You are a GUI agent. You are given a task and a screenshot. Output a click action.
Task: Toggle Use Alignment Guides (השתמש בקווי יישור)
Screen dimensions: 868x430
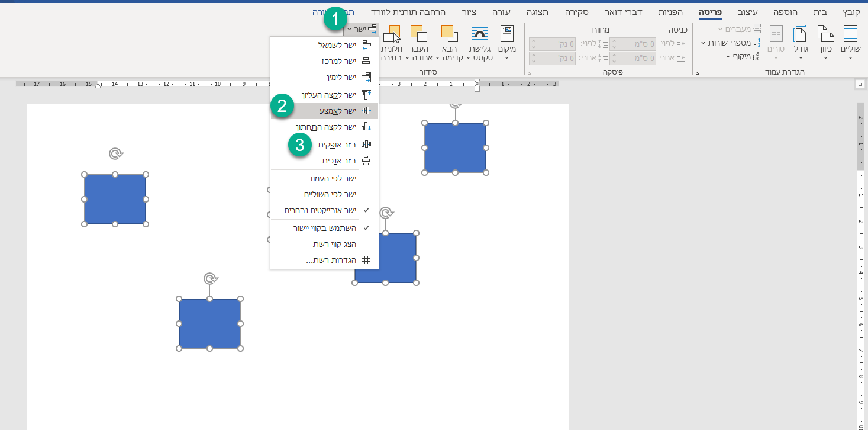324,228
